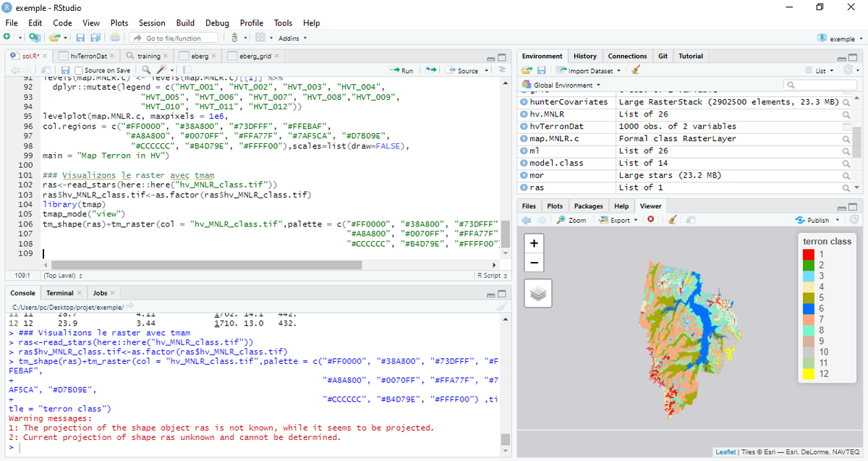Click the Compile Report notebook icon
This screenshot has width=868, height=461.
(187, 70)
